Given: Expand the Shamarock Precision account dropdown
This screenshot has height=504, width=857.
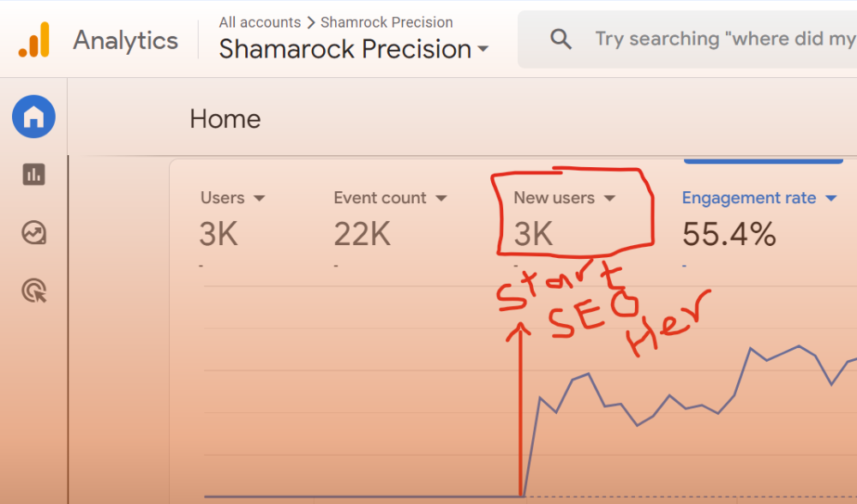Looking at the screenshot, I should pos(483,49).
